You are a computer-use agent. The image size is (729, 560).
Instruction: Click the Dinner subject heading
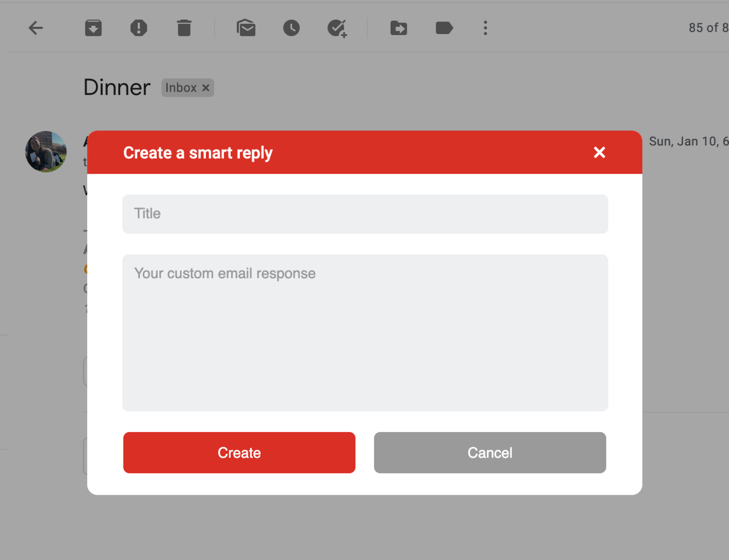point(117,87)
